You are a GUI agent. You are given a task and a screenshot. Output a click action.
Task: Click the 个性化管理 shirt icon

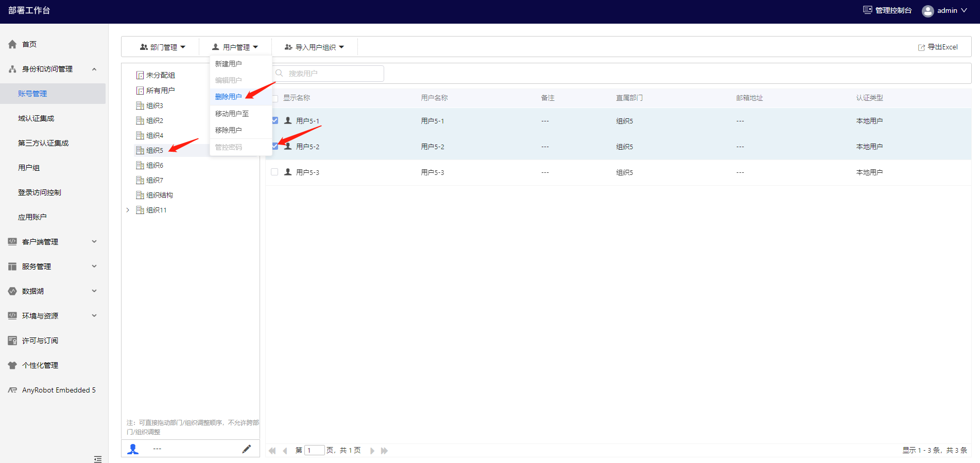[12, 365]
